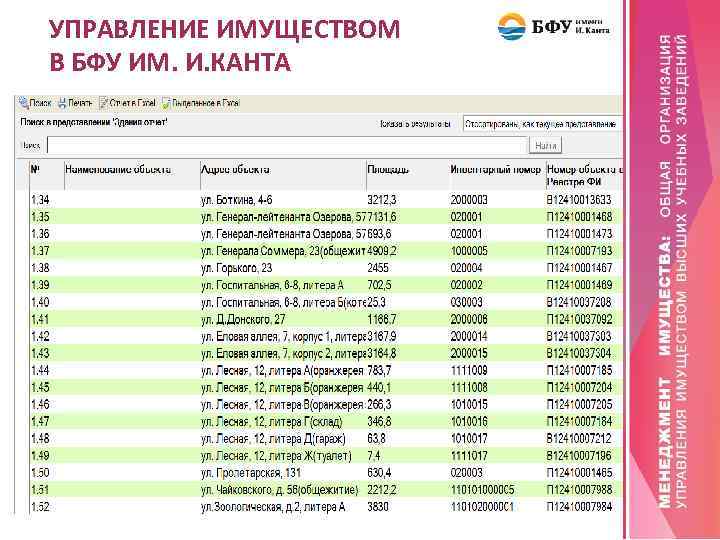
Task: Click inventory number 1000005
Action: 469,251
